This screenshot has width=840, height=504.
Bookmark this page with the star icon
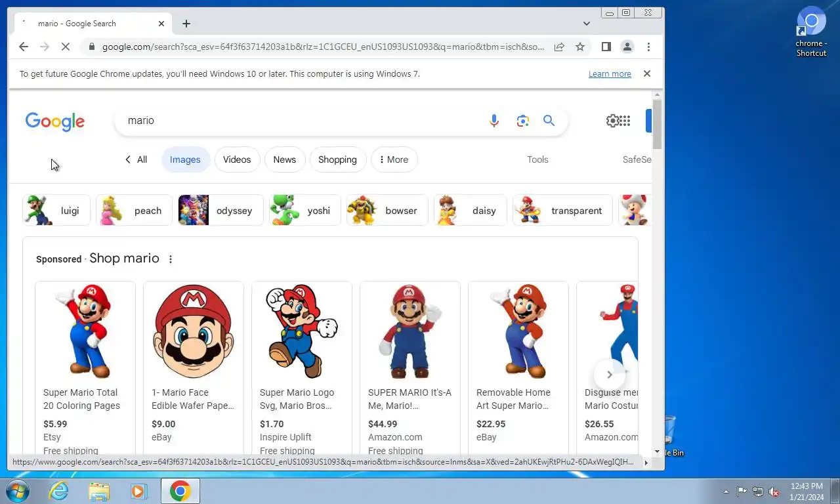(580, 47)
